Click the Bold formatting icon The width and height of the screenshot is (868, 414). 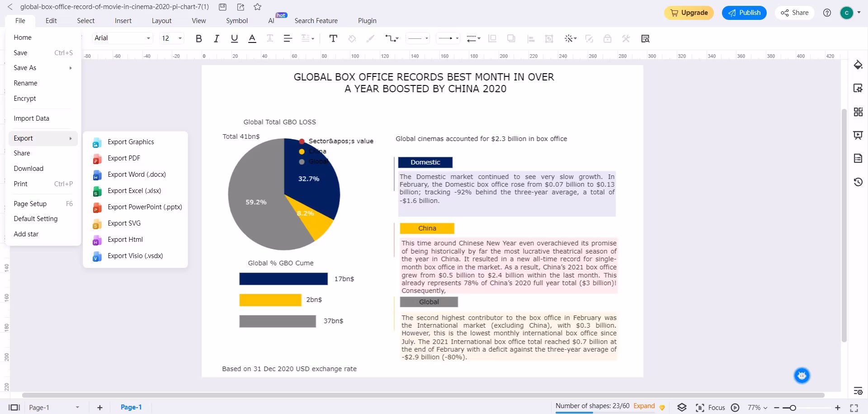tap(198, 39)
